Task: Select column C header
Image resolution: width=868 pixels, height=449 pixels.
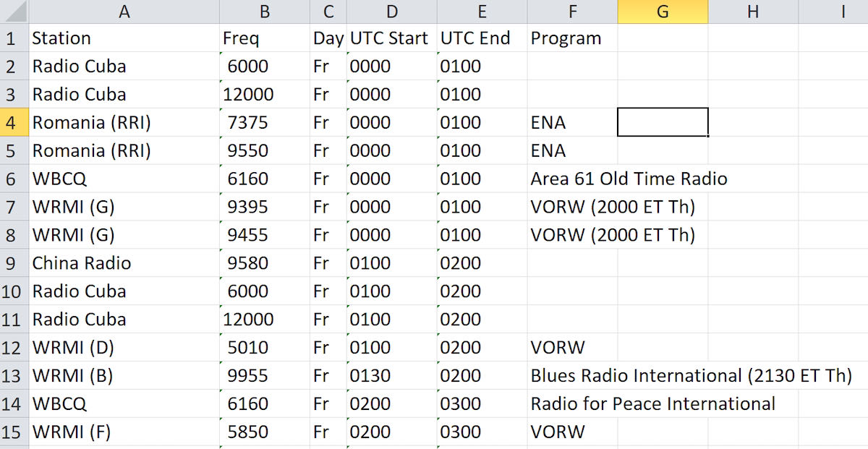Action: (x=328, y=12)
